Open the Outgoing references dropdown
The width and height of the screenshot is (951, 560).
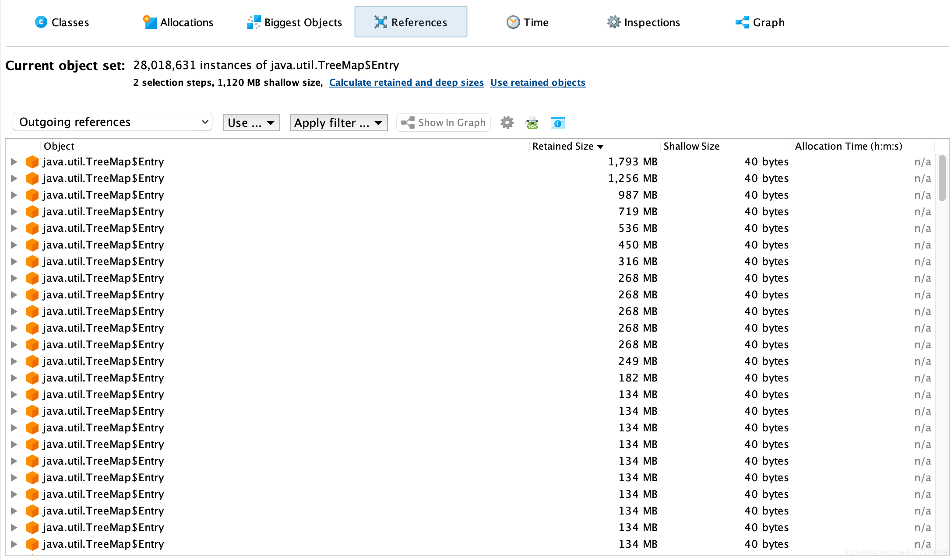coord(113,122)
